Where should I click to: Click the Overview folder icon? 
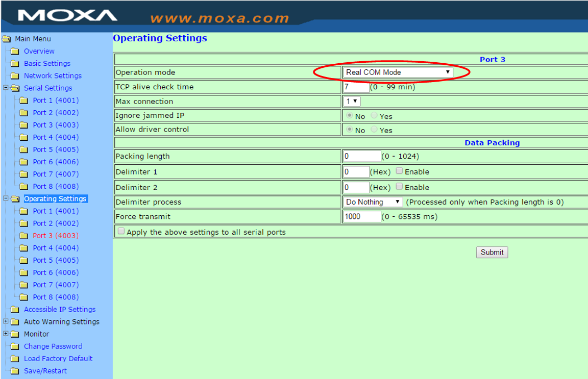15,51
